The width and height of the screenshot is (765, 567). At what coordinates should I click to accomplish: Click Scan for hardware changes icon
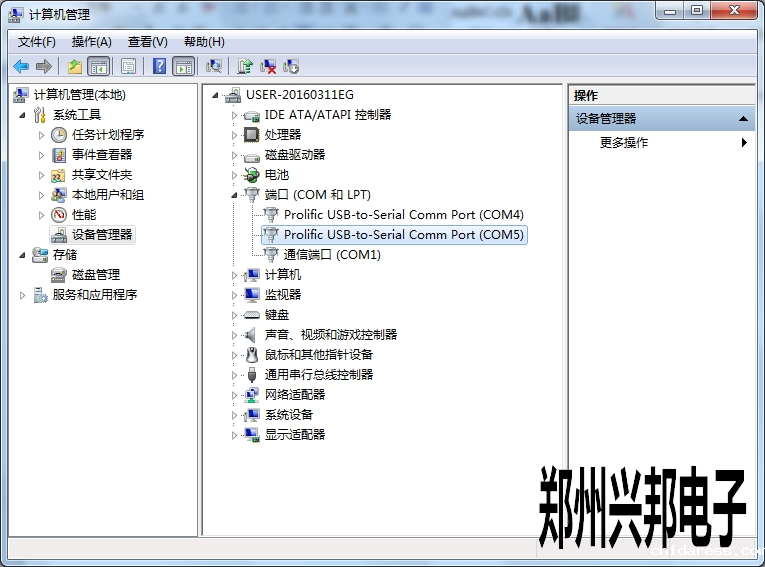(x=213, y=66)
